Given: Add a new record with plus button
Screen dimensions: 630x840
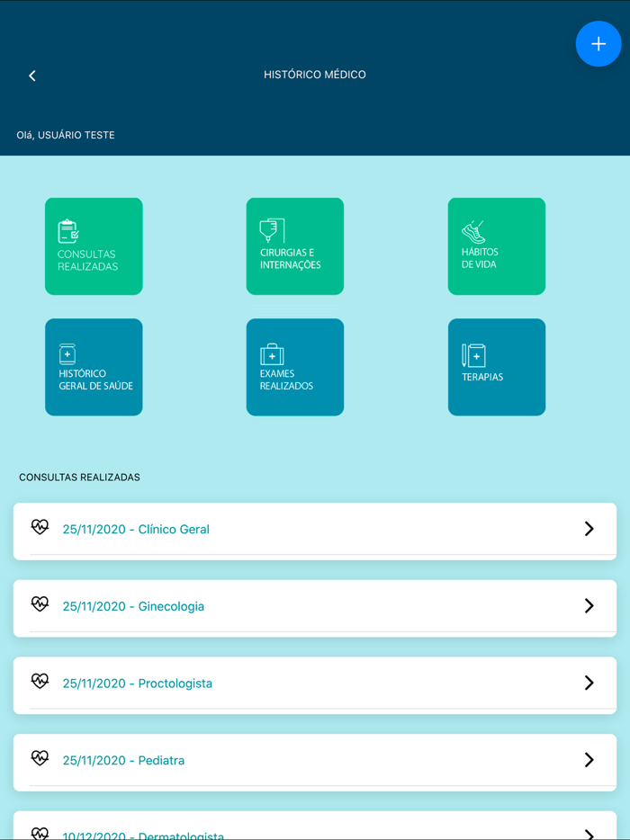Looking at the screenshot, I should pyautogui.click(x=598, y=44).
